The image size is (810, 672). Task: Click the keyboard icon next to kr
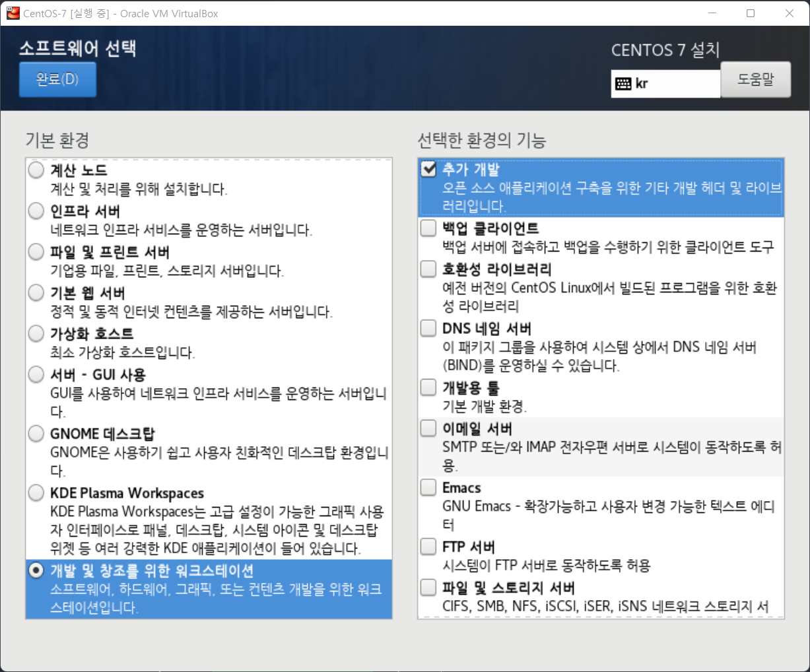[623, 84]
